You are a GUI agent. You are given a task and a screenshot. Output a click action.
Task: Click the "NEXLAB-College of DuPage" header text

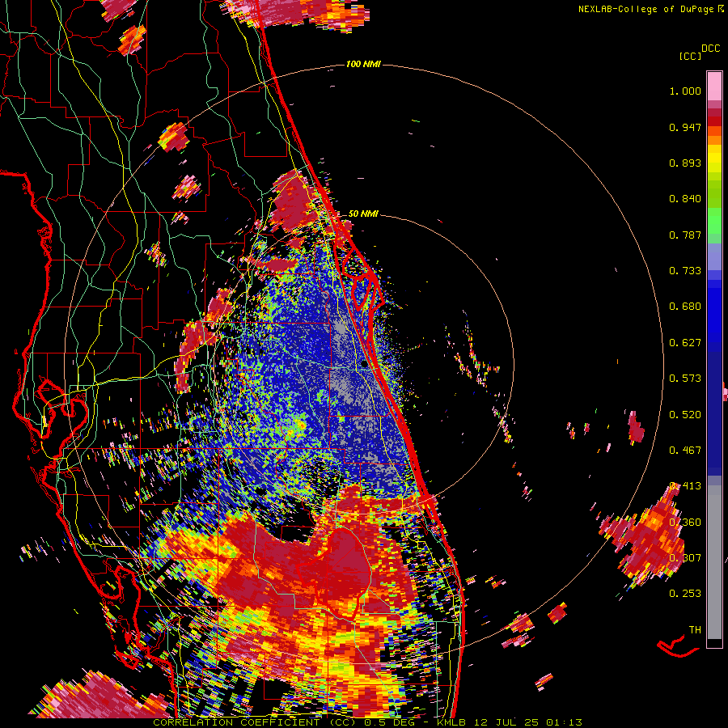tap(645, 9)
